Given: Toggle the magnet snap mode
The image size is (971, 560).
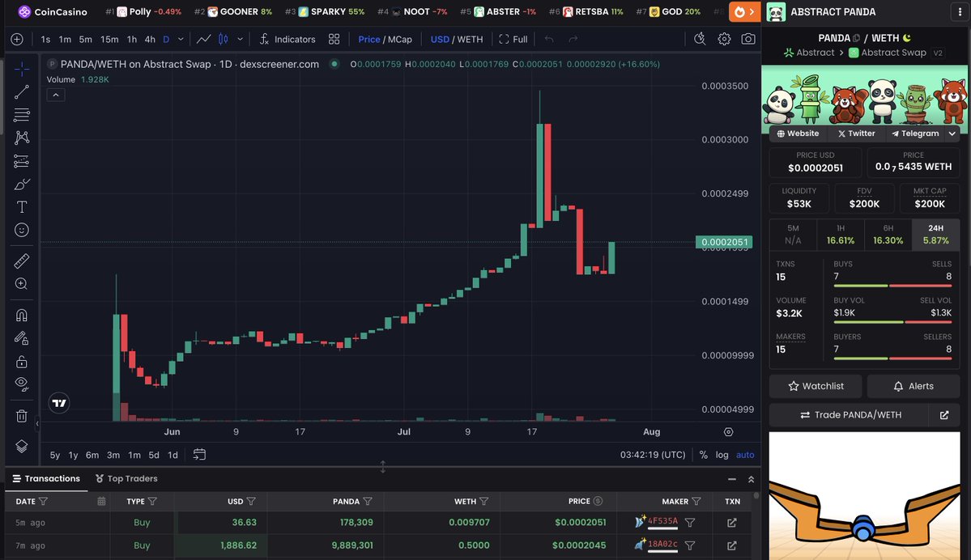Looking at the screenshot, I should tap(22, 315).
